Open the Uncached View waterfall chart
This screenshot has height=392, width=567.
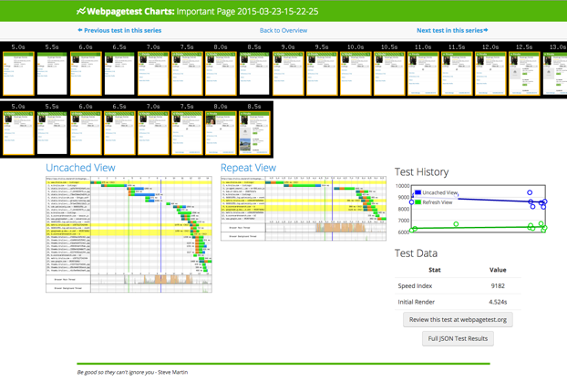(129, 234)
